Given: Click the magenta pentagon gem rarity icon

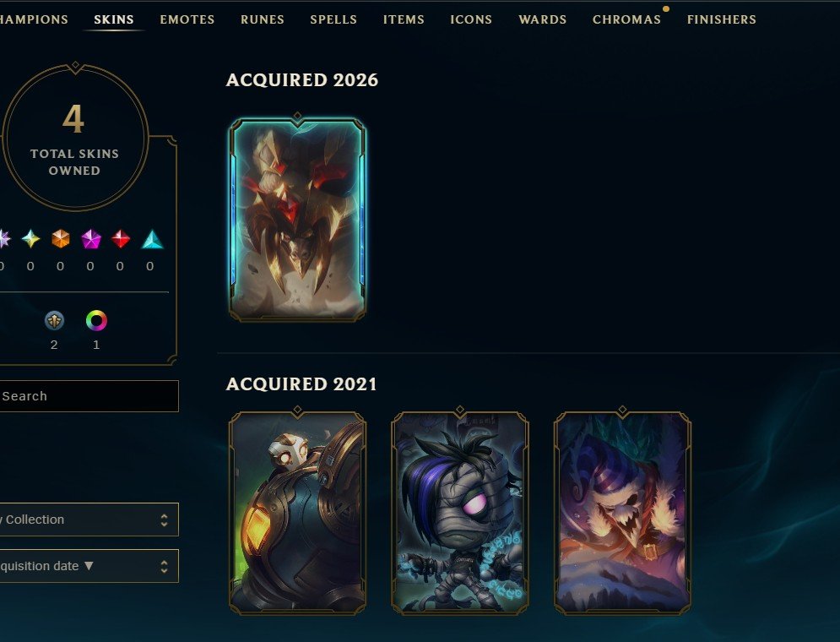Looking at the screenshot, I should [91, 239].
